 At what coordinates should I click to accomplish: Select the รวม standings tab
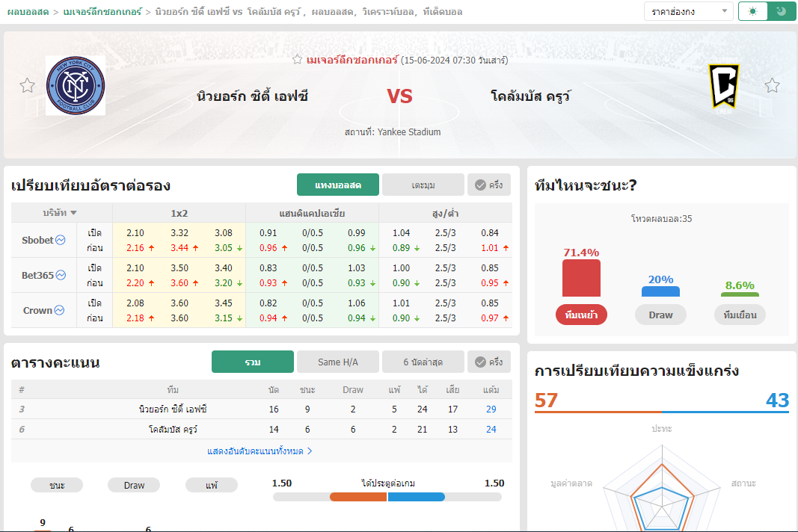pos(253,362)
